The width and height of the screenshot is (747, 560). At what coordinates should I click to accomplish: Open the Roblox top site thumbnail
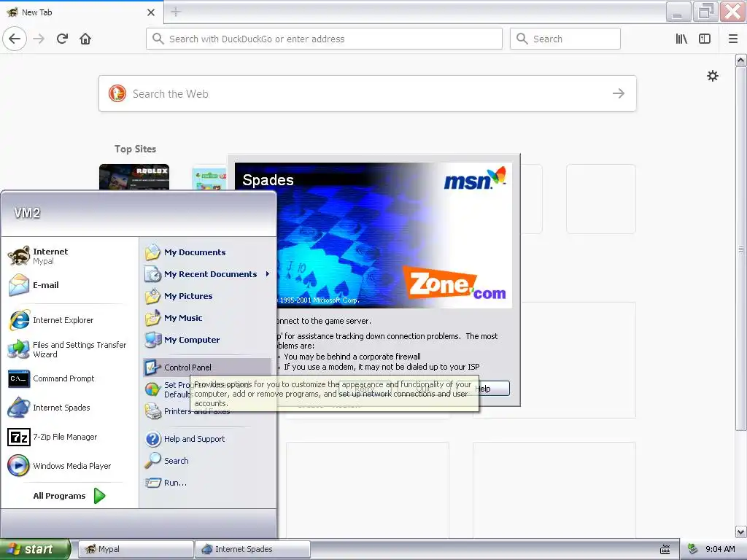(134, 177)
